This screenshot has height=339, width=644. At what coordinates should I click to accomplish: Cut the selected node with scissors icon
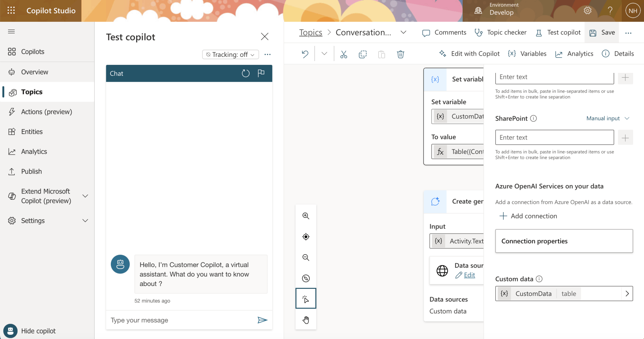[x=343, y=54]
